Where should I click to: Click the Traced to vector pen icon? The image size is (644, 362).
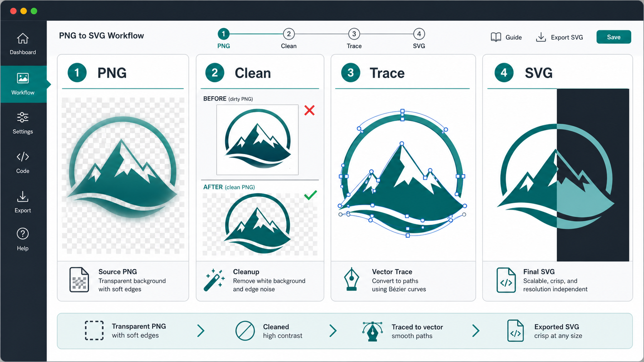tap(372, 331)
